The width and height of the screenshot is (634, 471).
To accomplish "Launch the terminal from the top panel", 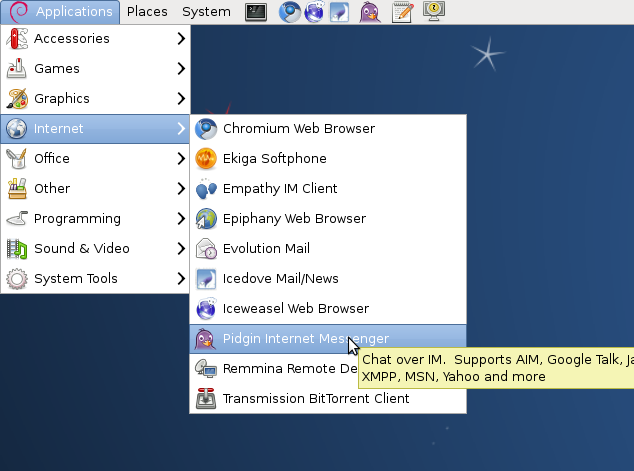I will click(x=256, y=12).
